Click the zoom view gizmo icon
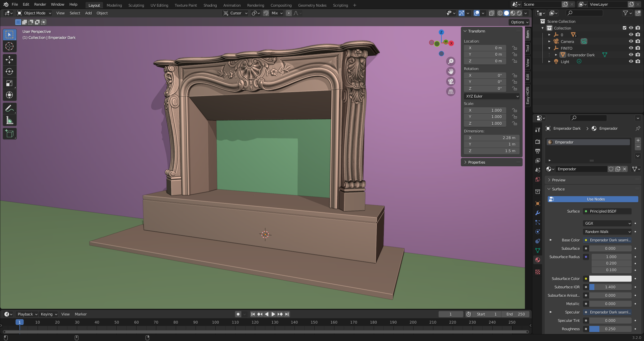Viewport: 644px width, 341px height. 451,61
